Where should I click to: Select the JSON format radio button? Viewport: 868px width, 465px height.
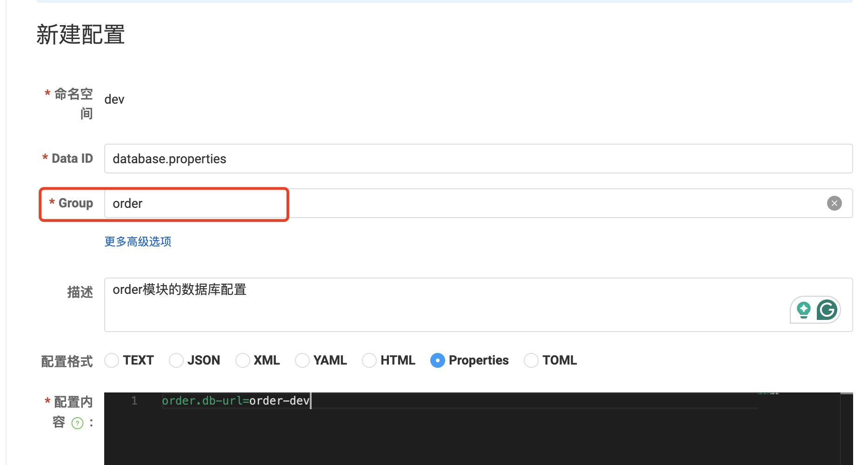[x=176, y=360]
